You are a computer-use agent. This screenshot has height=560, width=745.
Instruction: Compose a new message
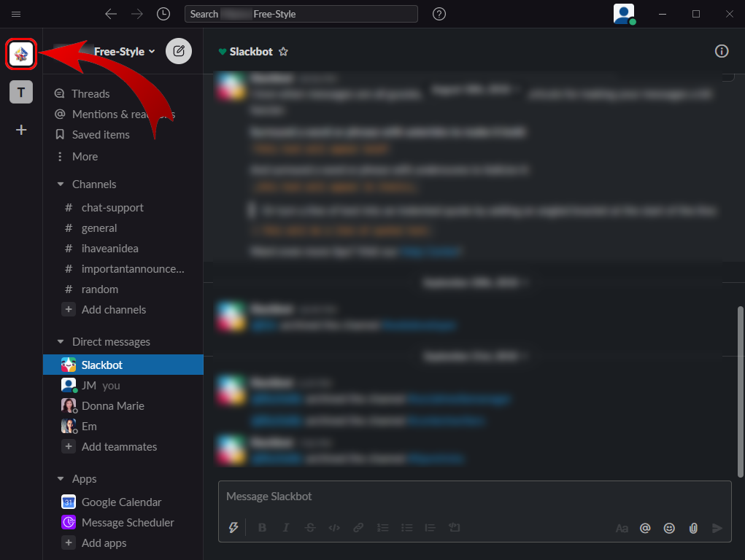(x=179, y=51)
